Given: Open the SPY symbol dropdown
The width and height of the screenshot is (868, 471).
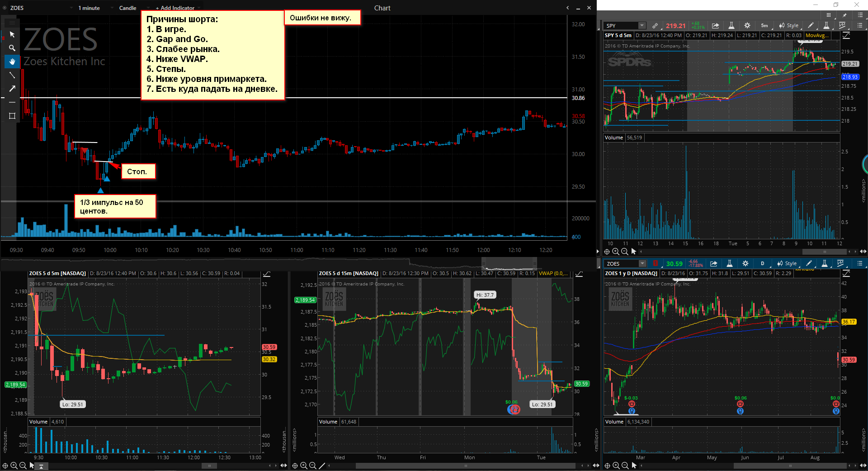Looking at the screenshot, I should (642, 26).
